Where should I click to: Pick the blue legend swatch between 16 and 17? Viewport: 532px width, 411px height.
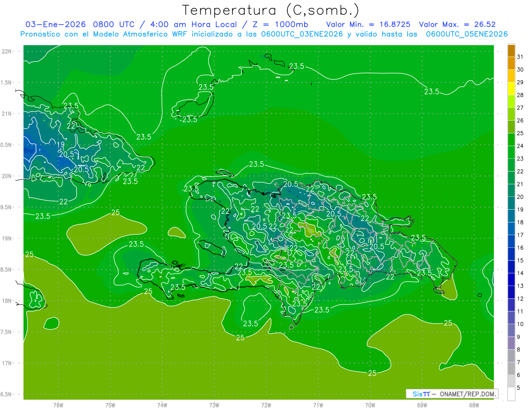coord(511,241)
